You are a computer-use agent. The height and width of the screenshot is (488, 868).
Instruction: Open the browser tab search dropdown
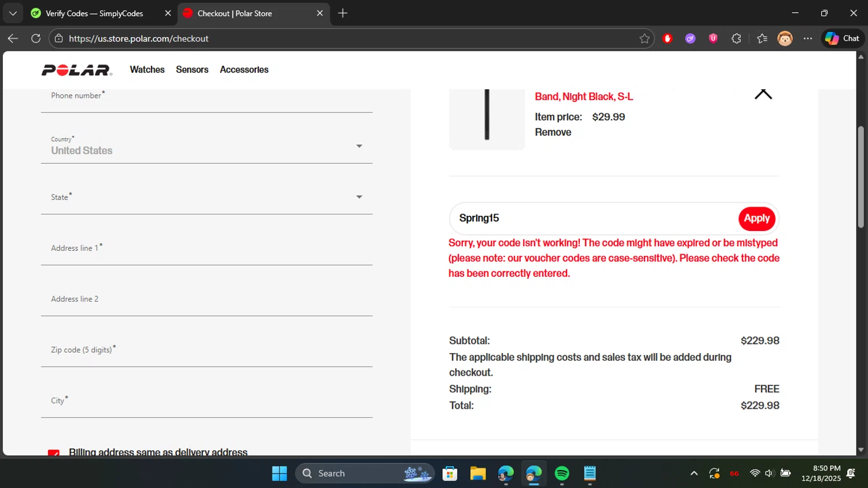point(13,13)
